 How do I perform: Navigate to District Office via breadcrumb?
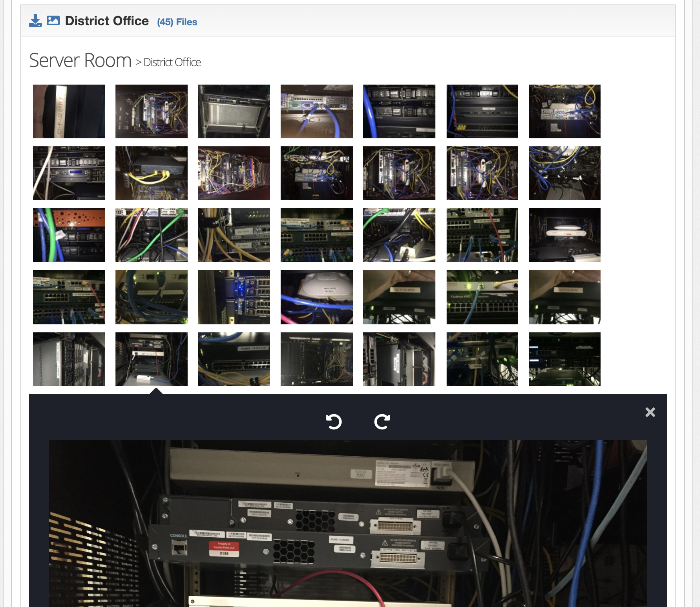(x=172, y=63)
